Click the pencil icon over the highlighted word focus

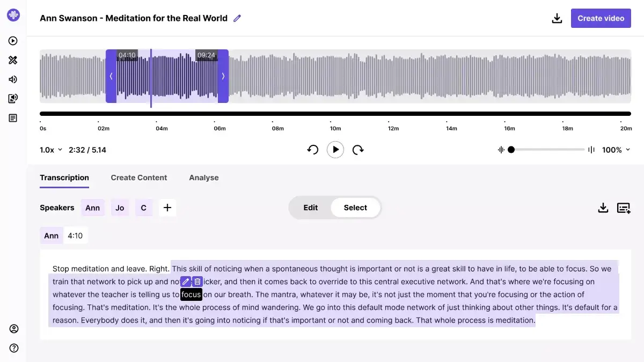pos(186,281)
